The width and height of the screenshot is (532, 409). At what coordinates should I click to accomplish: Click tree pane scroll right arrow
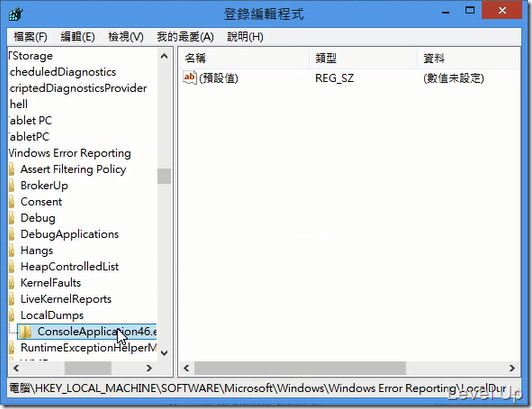[149, 368]
